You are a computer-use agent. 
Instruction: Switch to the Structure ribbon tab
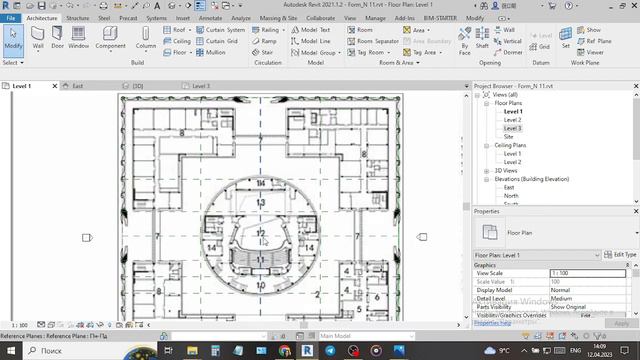[78, 18]
